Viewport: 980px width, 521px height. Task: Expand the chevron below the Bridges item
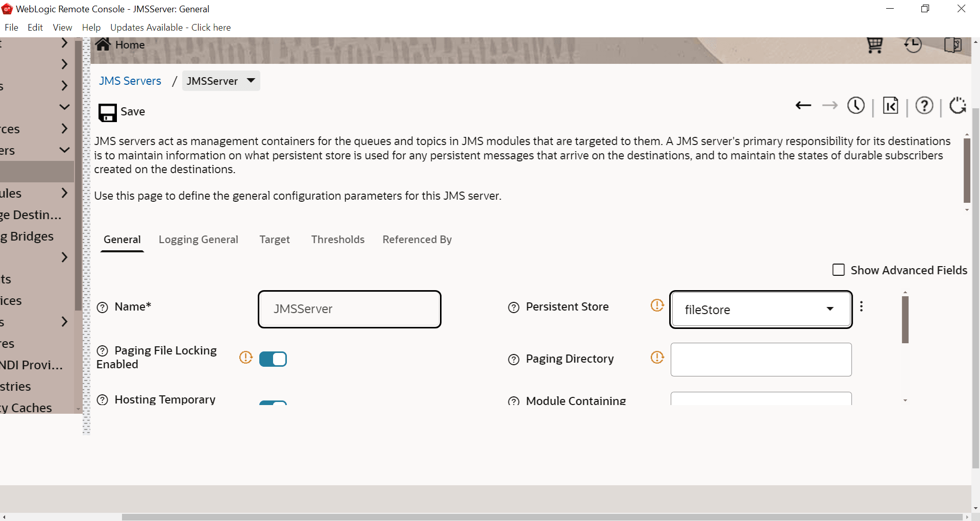pos(64,257)
